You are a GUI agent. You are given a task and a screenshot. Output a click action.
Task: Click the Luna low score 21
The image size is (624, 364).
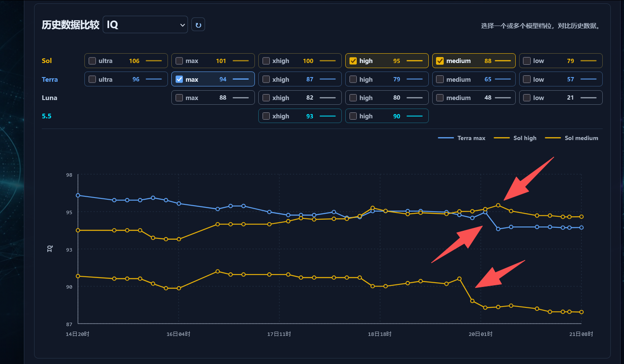(570, 97)
